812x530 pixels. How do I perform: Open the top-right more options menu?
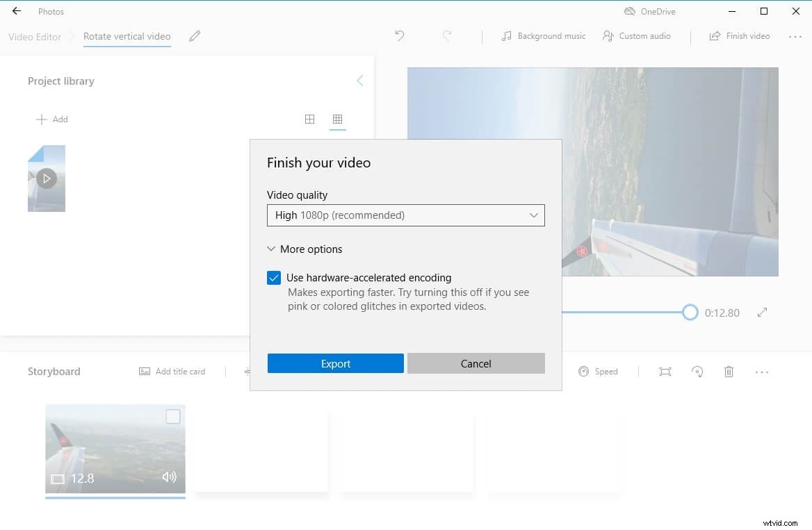[794, 35]
